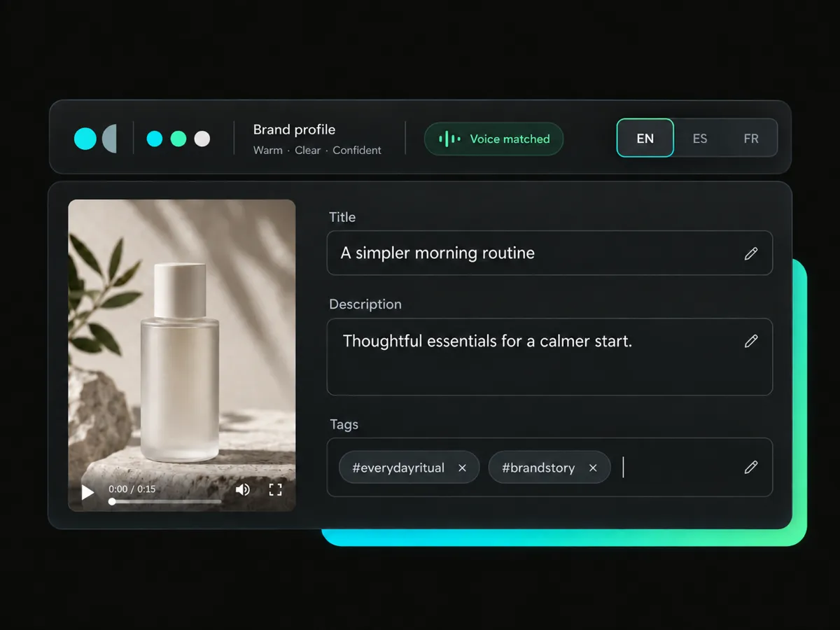Click the video progress bar

(166, 501)
